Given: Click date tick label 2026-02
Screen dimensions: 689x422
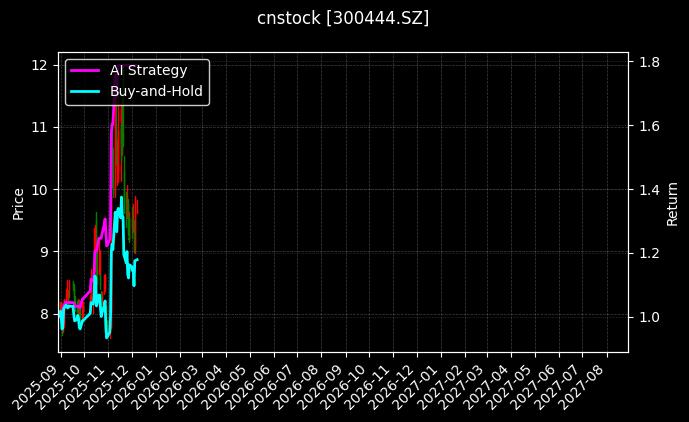Looking at the screenshot, I should (x=154, y=387).
